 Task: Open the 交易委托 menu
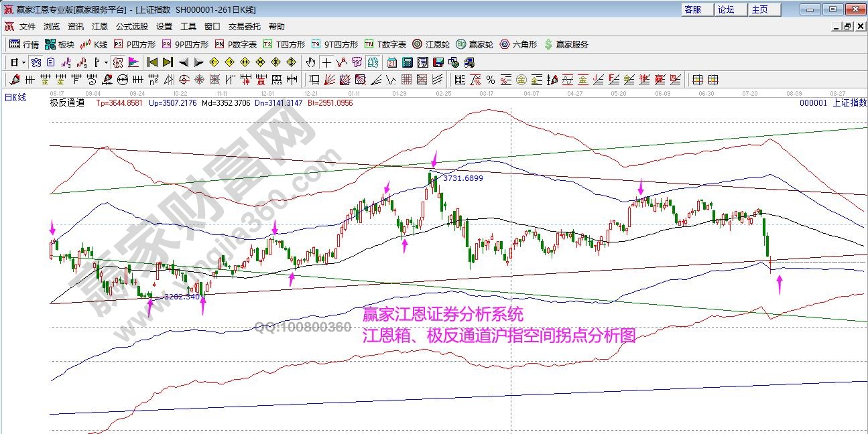(245, 27)
